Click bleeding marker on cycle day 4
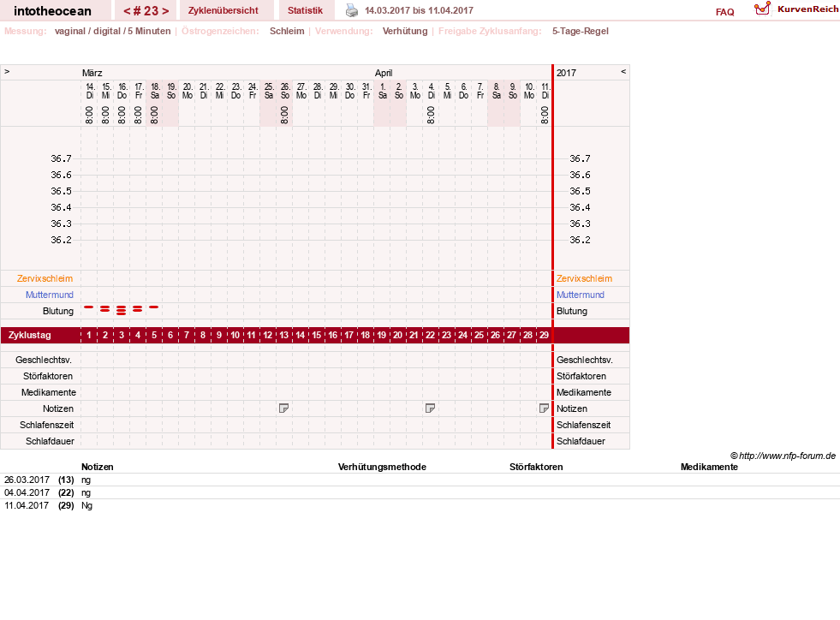The width and height of the screenshot is (840, 620). (x=138, y=308)
